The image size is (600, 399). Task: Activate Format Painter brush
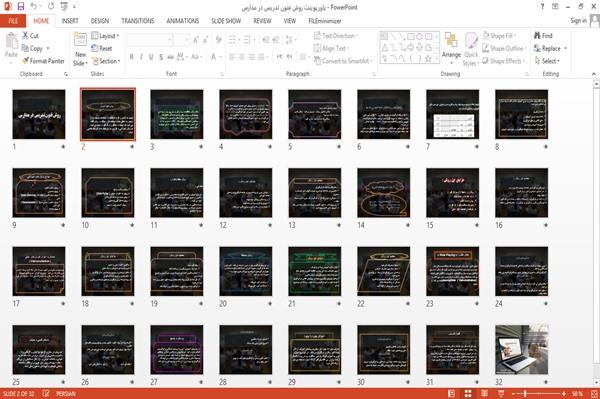click(x=43, y=61)
